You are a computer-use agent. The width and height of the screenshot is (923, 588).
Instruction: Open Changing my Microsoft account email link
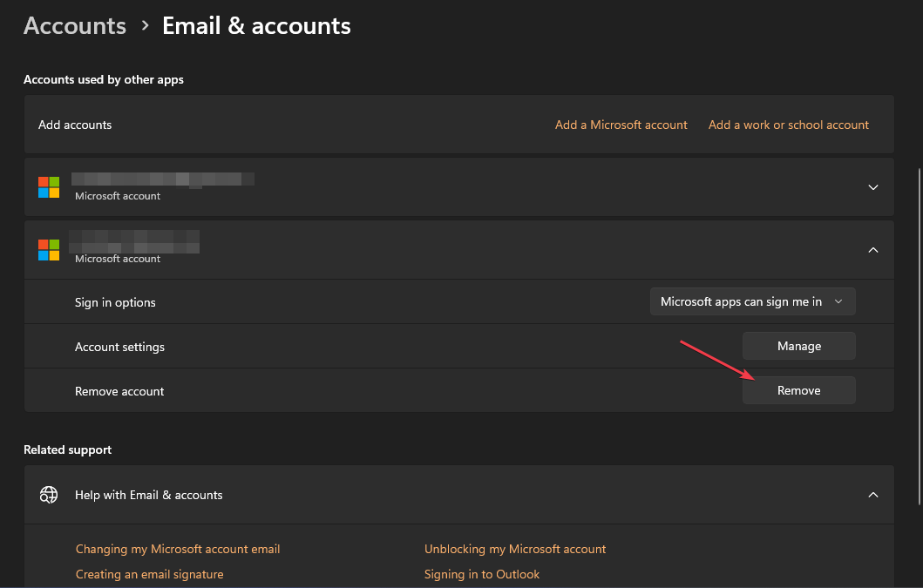[178, 549]
